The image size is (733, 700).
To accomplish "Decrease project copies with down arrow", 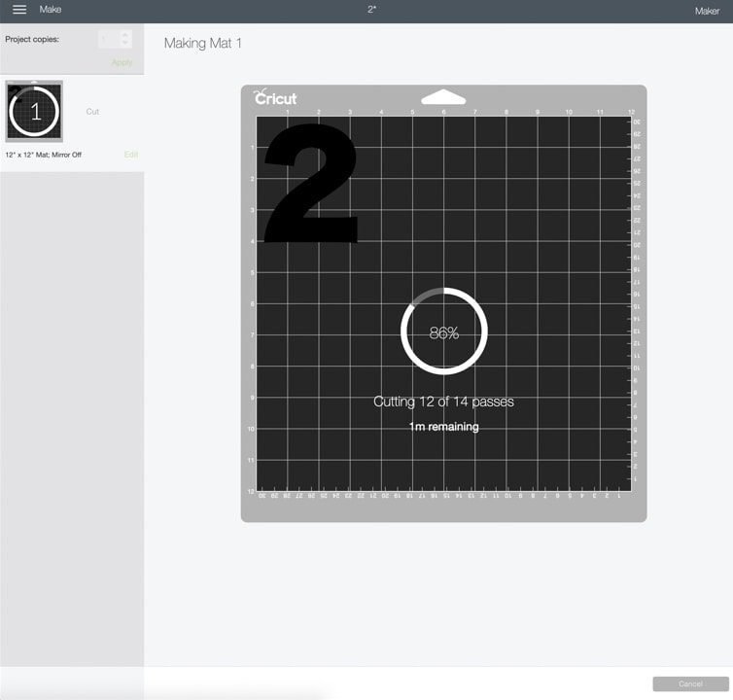I will pyautogui.click(x=125, y=44).
